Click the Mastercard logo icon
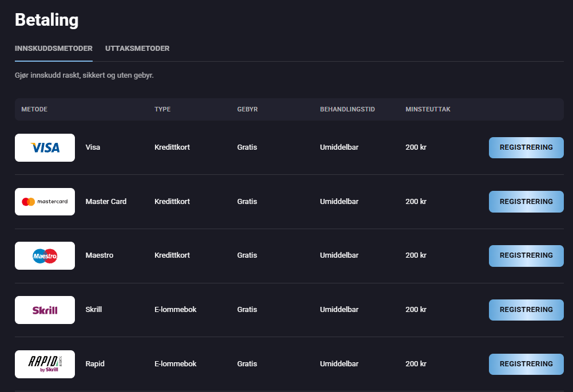The image size is (573, 392). [x=45, y=202]
